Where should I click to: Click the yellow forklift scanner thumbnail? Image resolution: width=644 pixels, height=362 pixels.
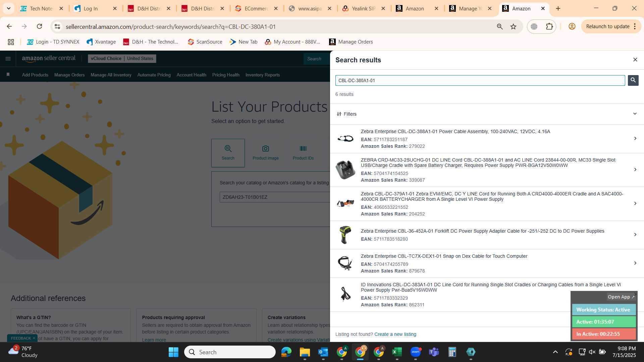pos(345,235)
